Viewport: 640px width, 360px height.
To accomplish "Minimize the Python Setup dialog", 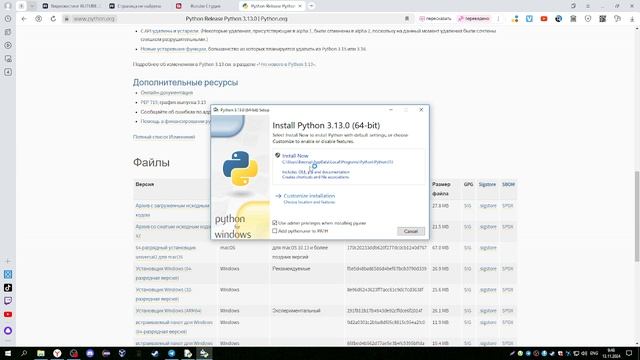I will (x=391, y=110).
